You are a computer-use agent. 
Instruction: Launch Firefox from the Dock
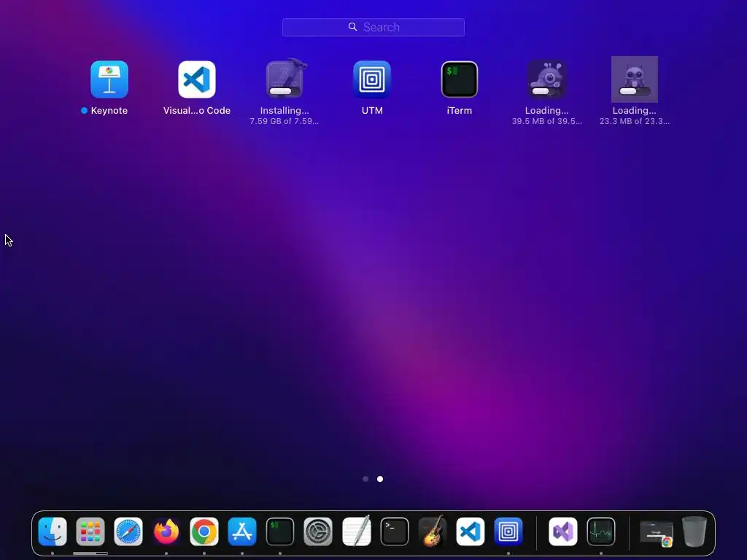click(x=166, y=532)
